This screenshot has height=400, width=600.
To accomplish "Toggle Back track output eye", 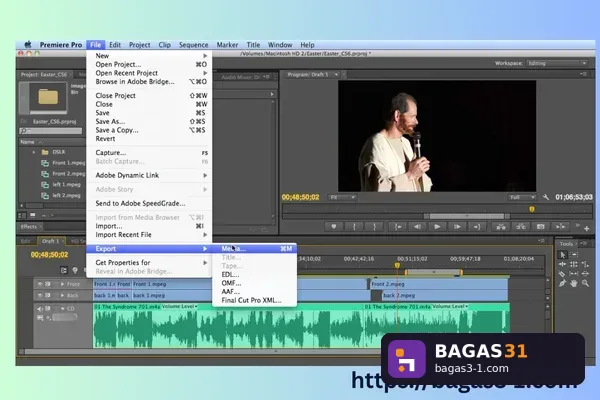I will coord(40,295).
